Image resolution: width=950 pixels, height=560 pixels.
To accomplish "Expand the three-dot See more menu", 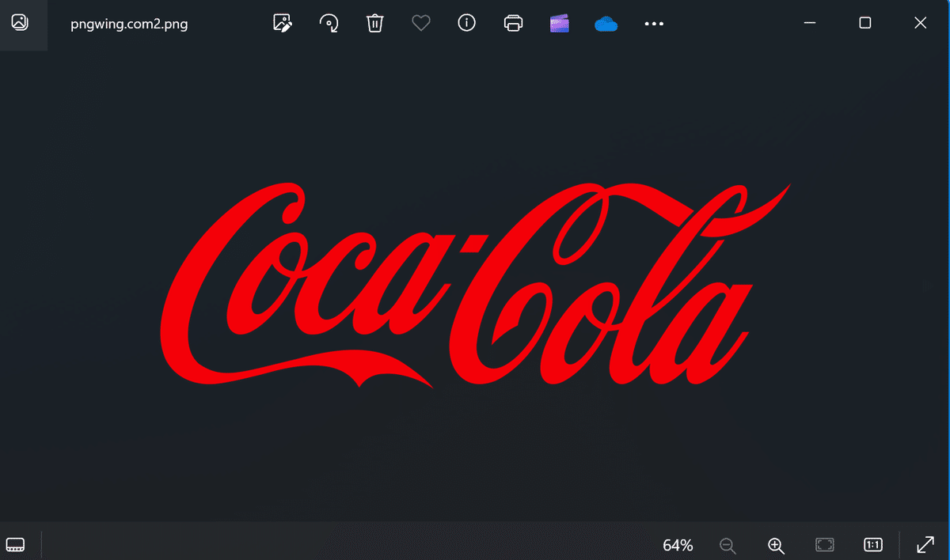I will click(x=654, y=24).
